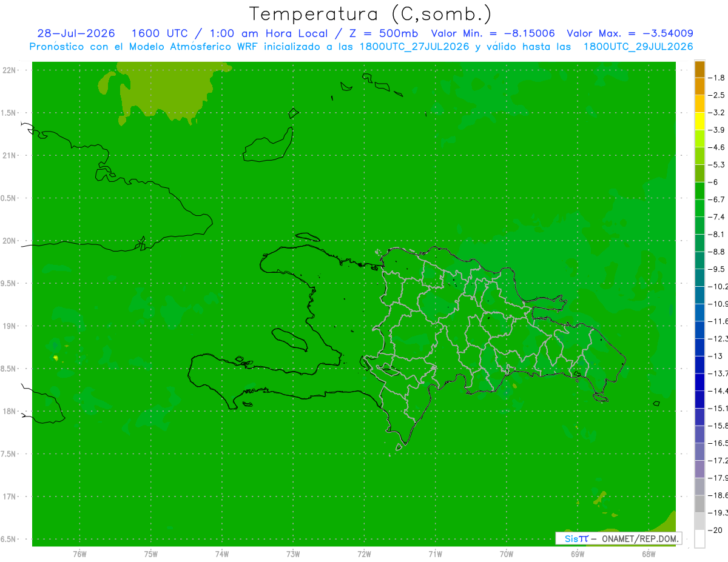The height and width of the screenshot is (562, 728).
Task: Click the '71W' longitude label
Action: (435, 554)
